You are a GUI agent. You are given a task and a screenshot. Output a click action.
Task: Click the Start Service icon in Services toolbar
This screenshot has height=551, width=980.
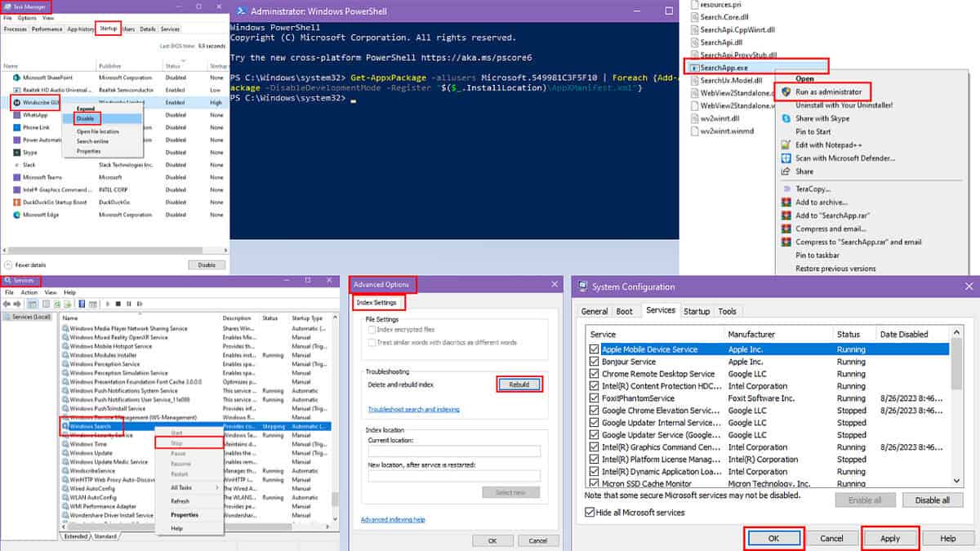coord(107,304)
